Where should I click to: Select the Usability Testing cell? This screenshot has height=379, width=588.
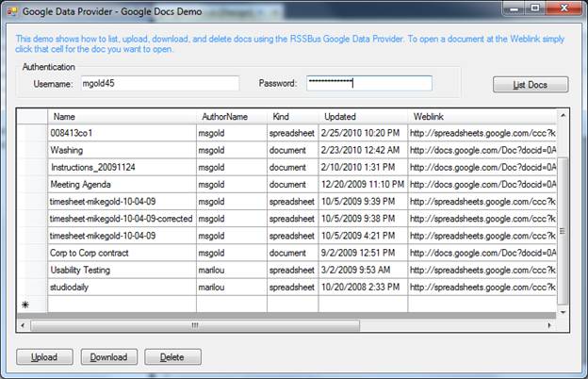(122, 270)
